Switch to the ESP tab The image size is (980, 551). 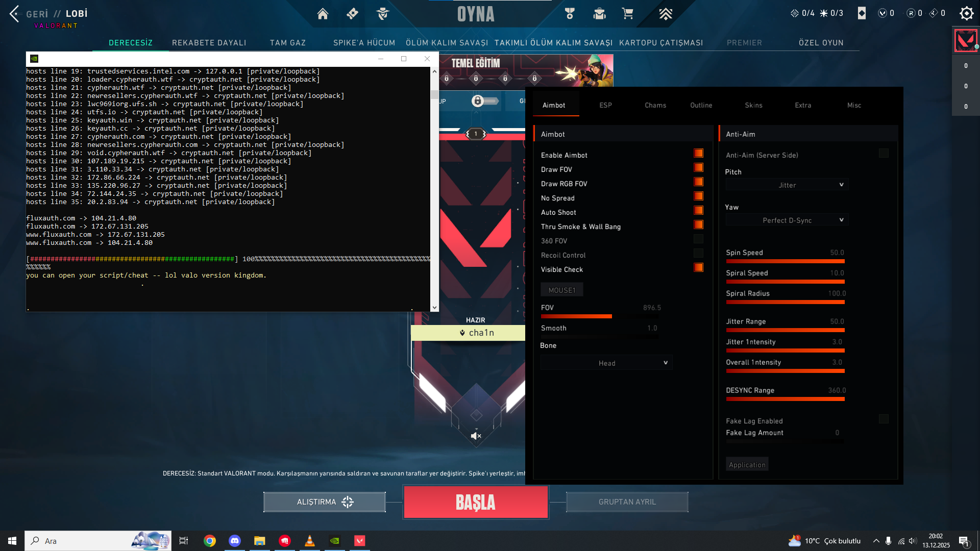605,105
